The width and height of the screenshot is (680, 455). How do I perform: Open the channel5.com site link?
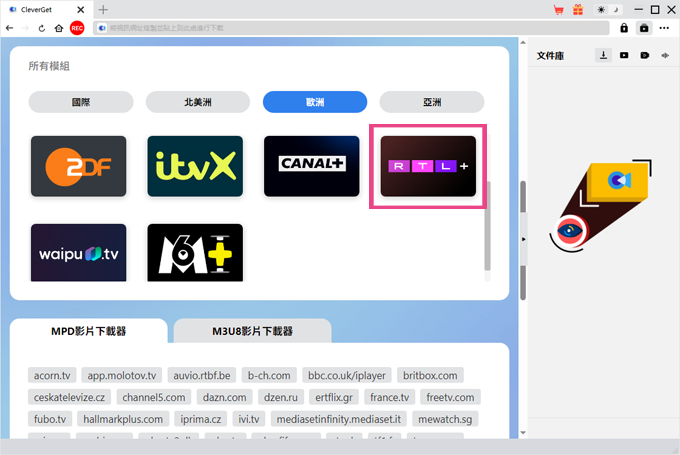point(154,397)
